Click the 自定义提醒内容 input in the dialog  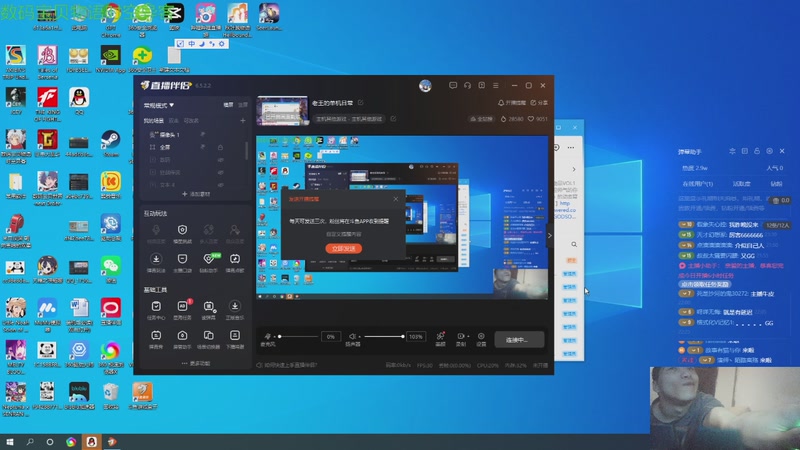click(343, 234)
